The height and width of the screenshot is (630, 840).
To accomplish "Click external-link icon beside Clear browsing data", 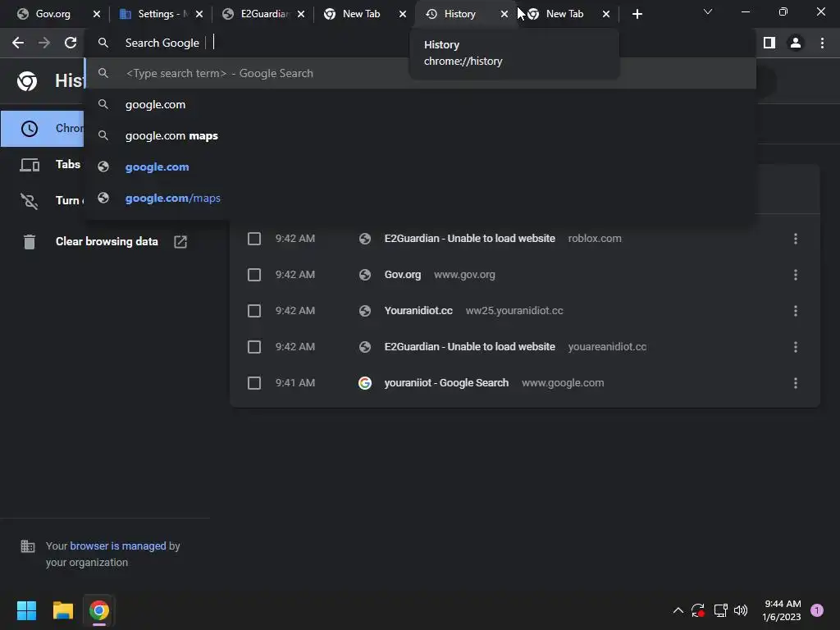I will point(180,242).
